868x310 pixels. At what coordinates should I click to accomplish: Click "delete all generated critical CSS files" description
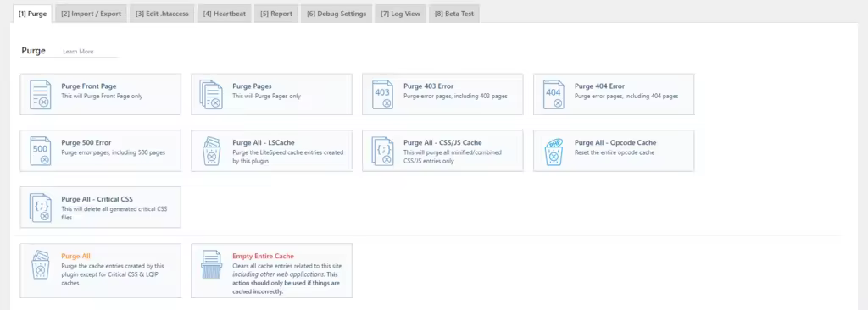(114, 213)
